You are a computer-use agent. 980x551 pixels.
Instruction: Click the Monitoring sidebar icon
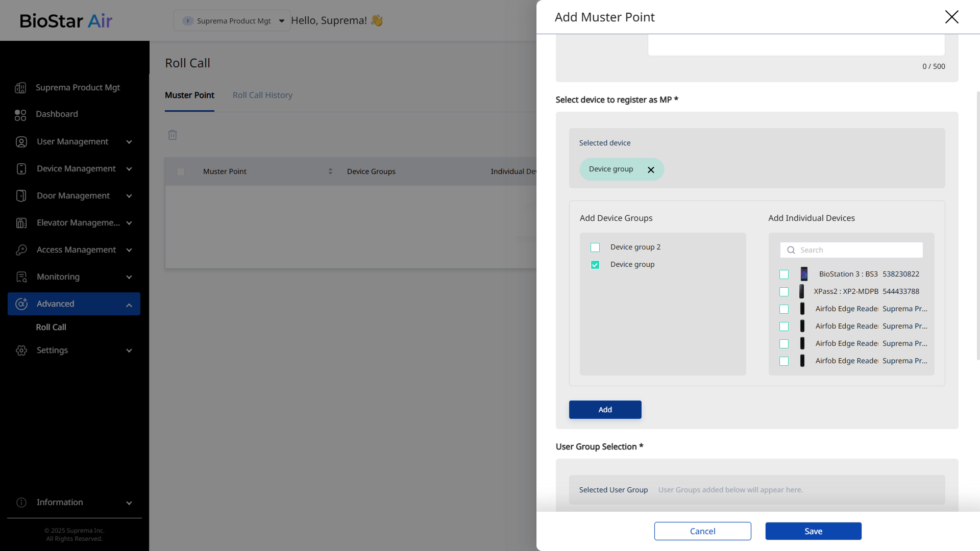click(x=21, y=277)
